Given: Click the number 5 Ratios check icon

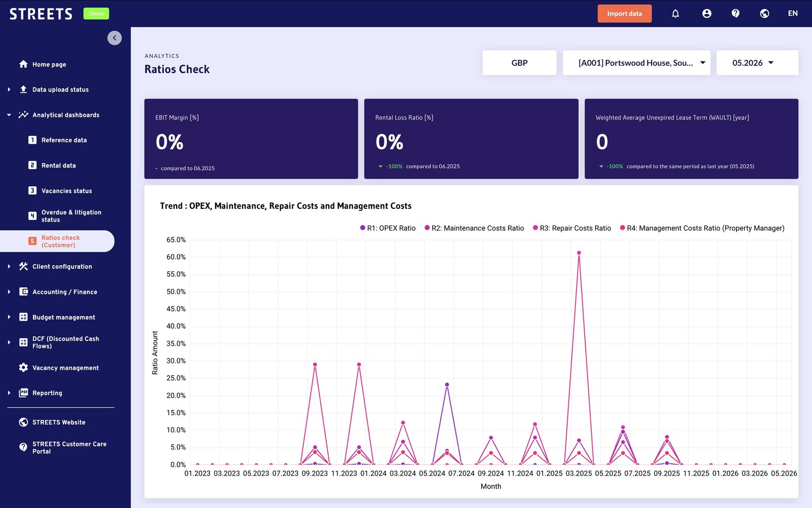Looking at the screenshot, I should (32, 241).
